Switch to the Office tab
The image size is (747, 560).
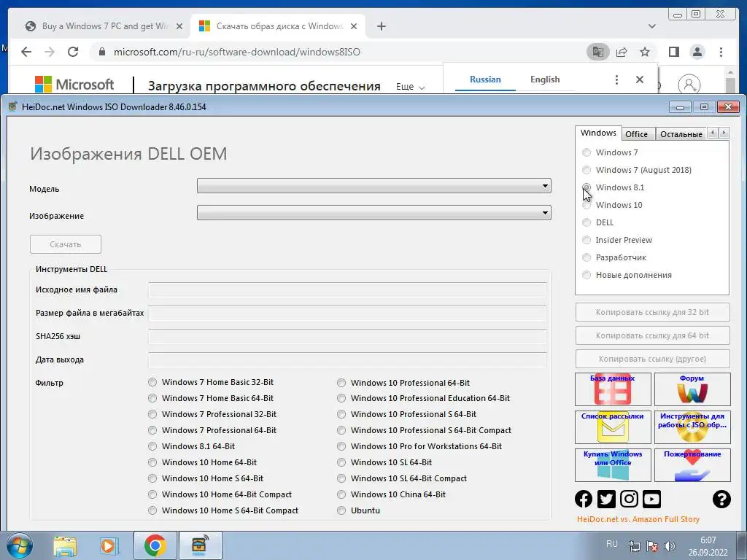coord(636,134)
